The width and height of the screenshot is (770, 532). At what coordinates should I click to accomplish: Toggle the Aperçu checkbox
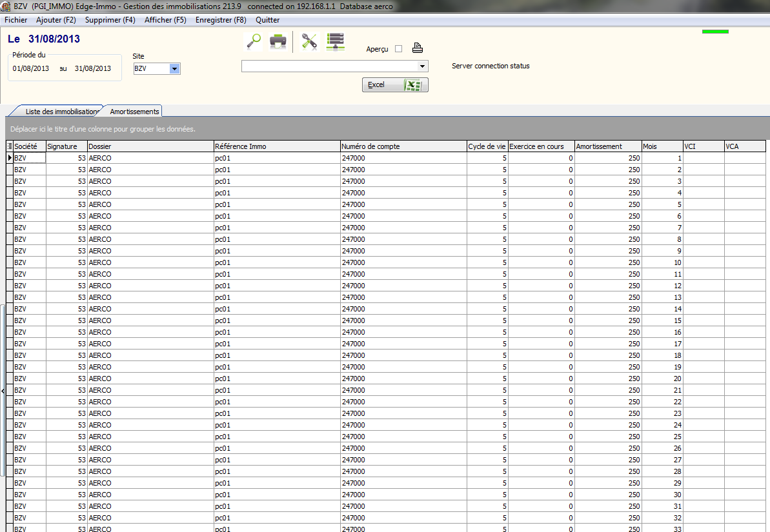398,49
